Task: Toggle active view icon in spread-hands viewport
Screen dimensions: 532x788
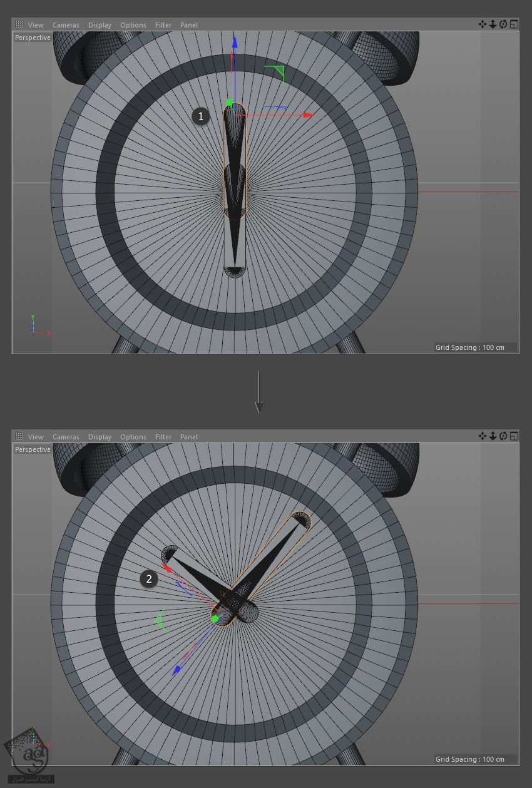Action: 514,436
